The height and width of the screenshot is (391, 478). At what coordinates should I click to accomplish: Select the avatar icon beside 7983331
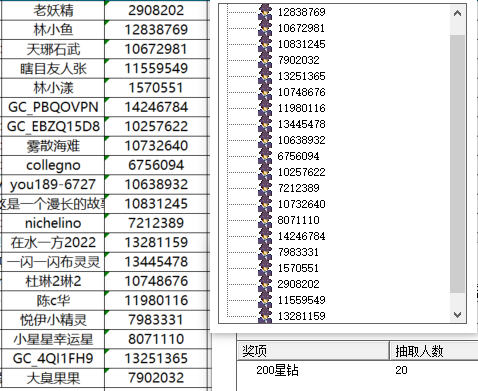tap(265, 252)
